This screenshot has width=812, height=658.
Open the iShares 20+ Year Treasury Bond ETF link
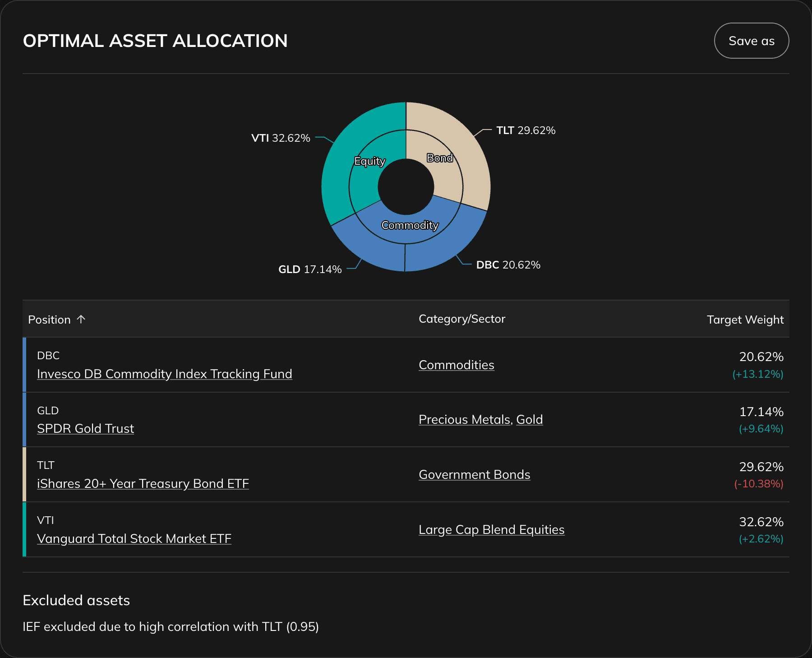pos(143,484)
